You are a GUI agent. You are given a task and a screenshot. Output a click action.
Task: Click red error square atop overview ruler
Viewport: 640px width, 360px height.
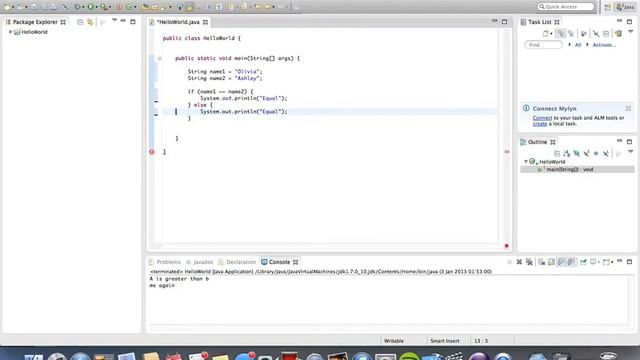[507, 246]
